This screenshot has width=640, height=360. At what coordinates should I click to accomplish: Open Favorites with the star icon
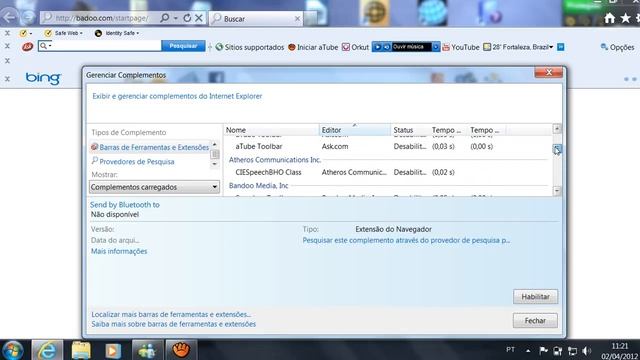point(625,18)
